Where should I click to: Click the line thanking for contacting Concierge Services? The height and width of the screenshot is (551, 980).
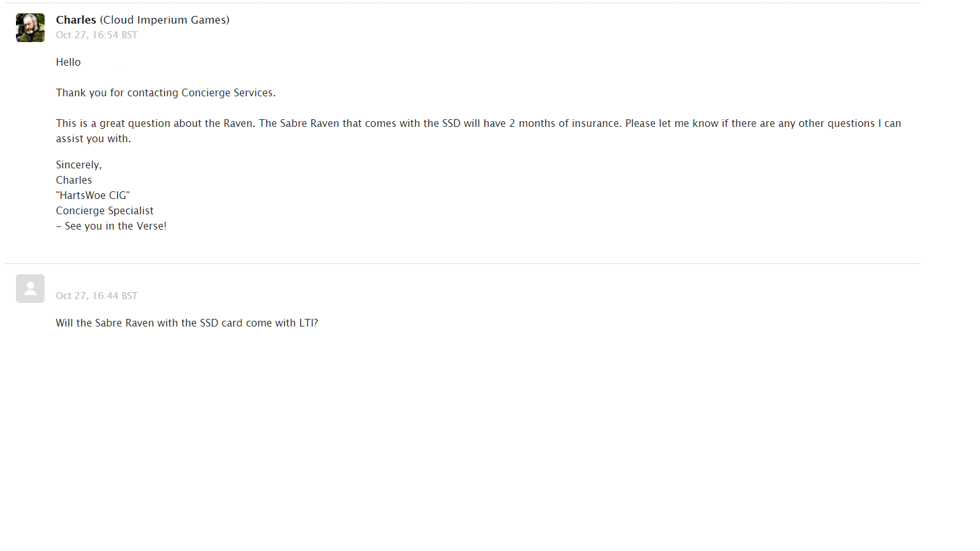(166, 93)
